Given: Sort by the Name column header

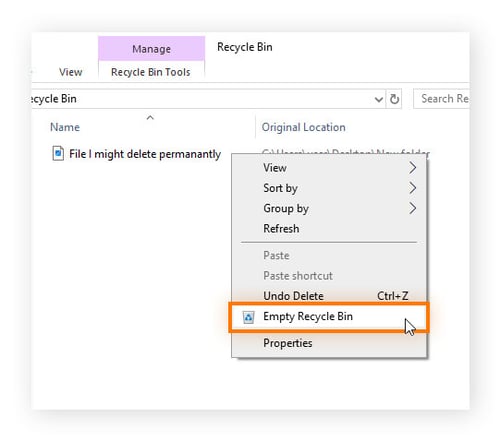Looking at the screenshot, I should pyautogui.click(x=65, y=127).
